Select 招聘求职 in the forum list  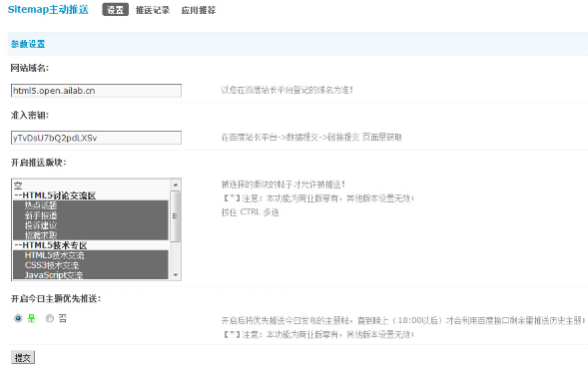pos(91,235)
